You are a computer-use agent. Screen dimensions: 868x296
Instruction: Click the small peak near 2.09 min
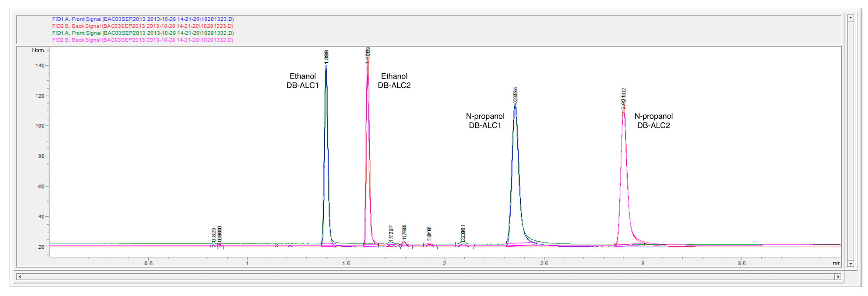[x=463, y=242]
